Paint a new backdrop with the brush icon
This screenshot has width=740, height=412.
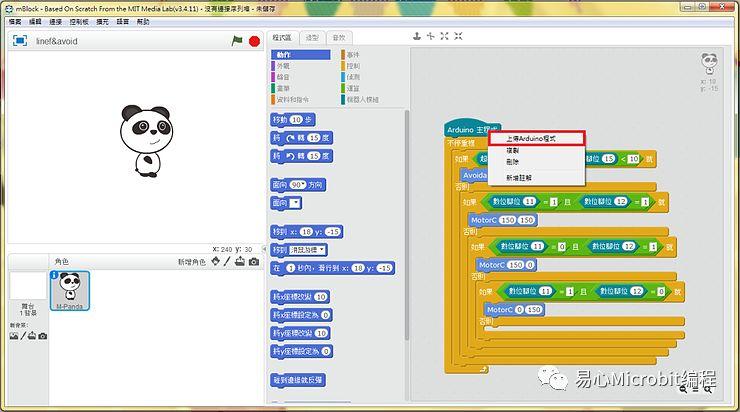click(x=23, y=336)
